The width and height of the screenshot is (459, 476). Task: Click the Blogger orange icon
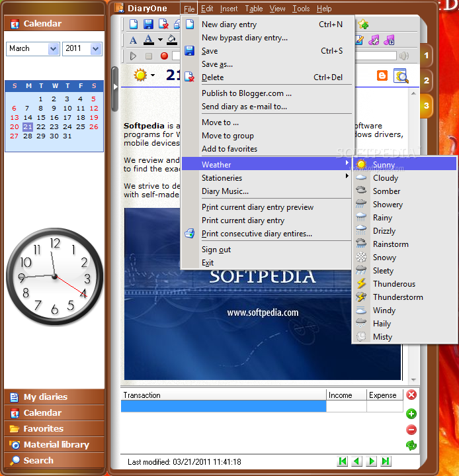[x=382, y=75]
